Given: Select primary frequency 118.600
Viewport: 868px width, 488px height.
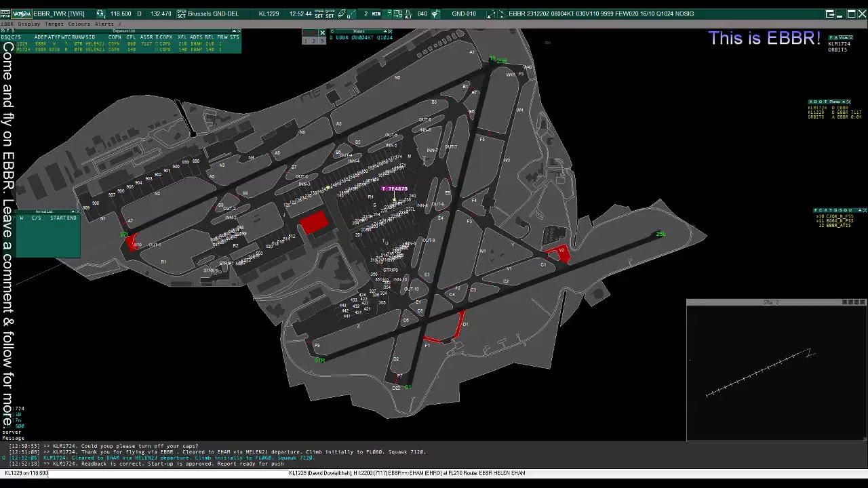Looking at the screenshot, I should point(121,14).
